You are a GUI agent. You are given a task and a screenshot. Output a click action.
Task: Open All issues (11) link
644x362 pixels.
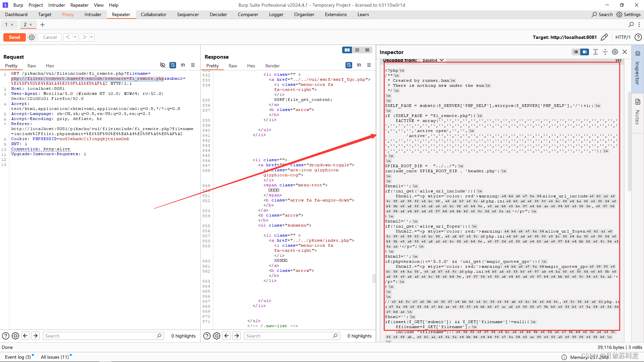point(55,357)
